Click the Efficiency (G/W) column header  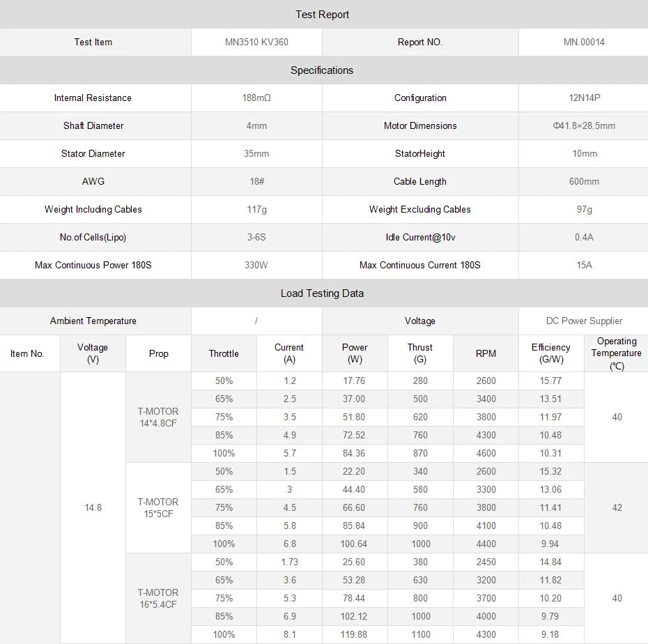coord(550,353)
